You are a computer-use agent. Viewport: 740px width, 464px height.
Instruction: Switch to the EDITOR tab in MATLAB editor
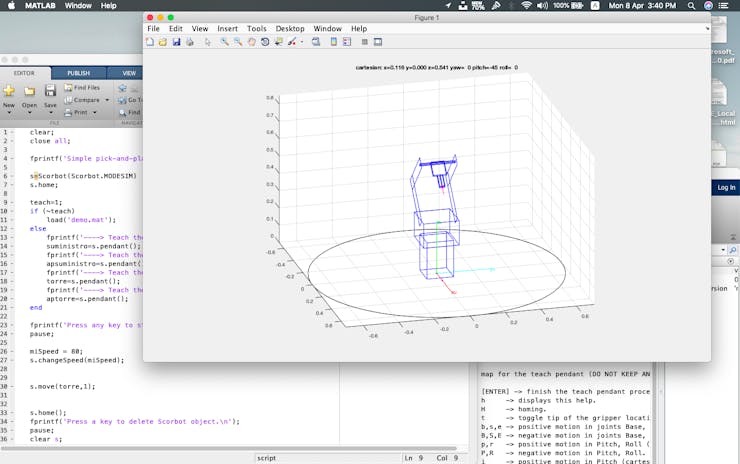[24, 73]
